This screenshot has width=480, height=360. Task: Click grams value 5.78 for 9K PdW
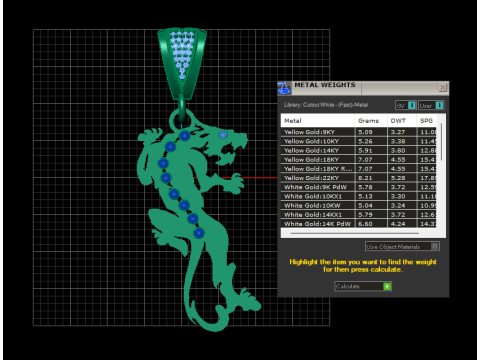click(x=365, y=187)
